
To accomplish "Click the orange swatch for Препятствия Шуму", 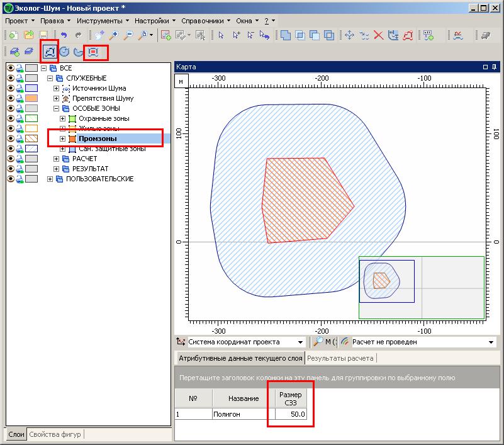I will pyautogui.click(x=31, y=98).
